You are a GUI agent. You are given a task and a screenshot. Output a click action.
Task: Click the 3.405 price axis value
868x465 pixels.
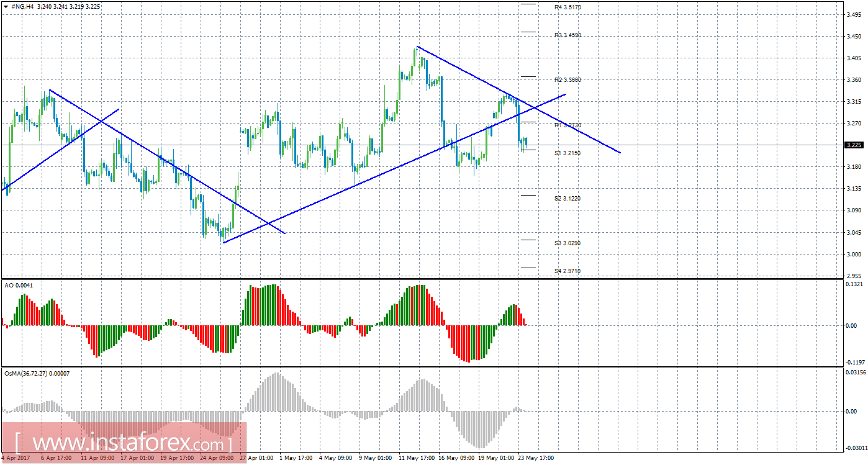pos(853,58)
